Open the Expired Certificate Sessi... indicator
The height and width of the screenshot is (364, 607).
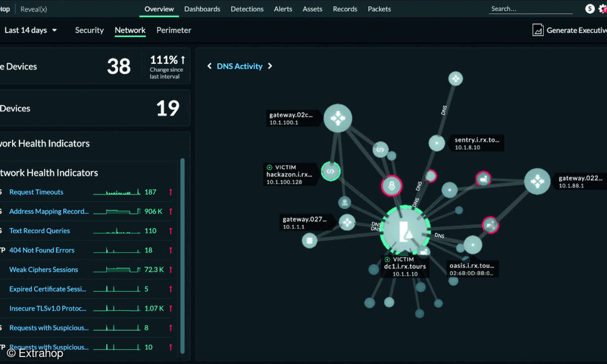[x=48, y=289]
